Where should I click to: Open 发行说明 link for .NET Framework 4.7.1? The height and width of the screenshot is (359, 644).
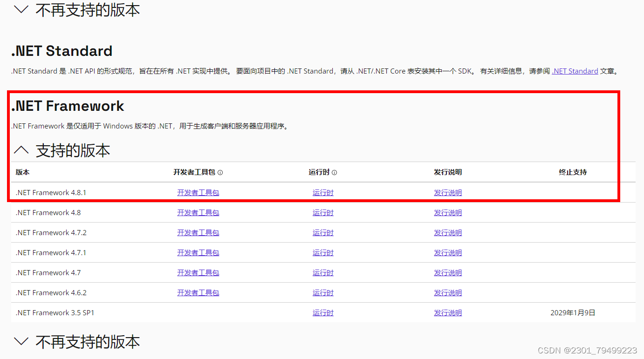448,253
